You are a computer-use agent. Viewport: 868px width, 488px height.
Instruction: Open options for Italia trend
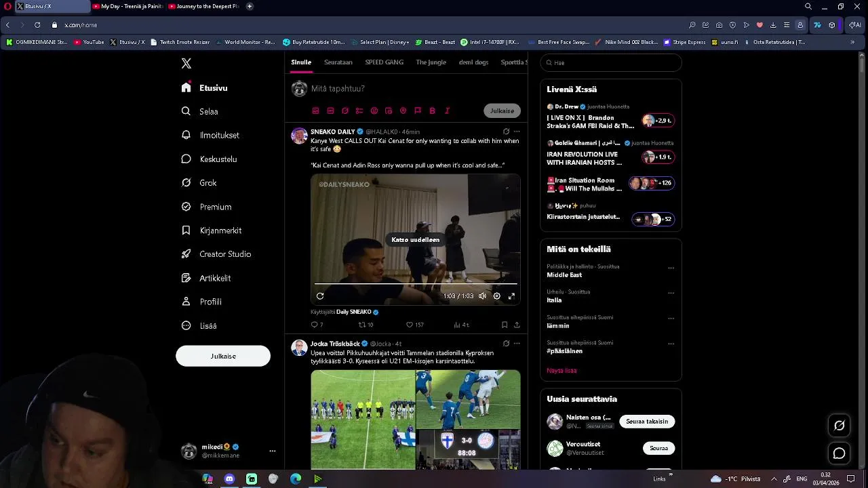coord(671,293)
